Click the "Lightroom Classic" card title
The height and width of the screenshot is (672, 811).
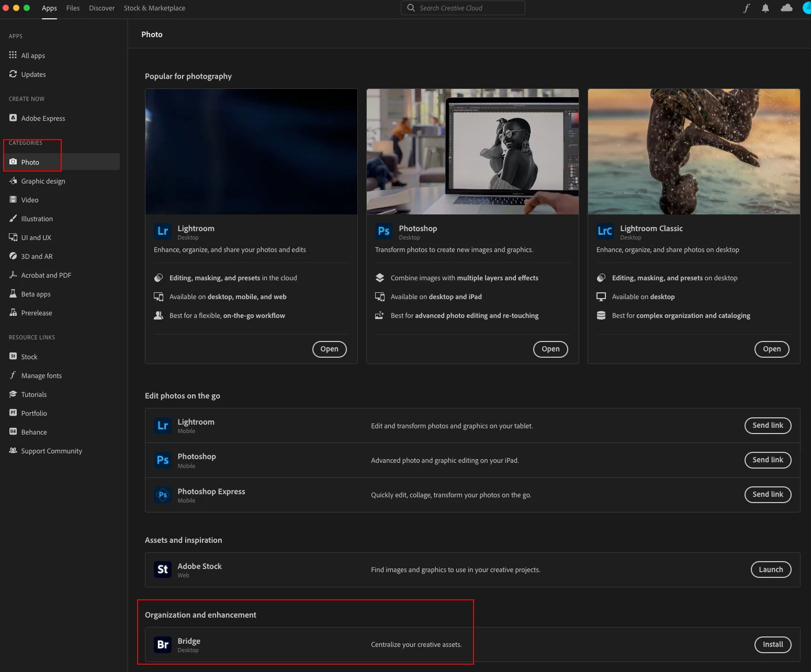[651, 229]
